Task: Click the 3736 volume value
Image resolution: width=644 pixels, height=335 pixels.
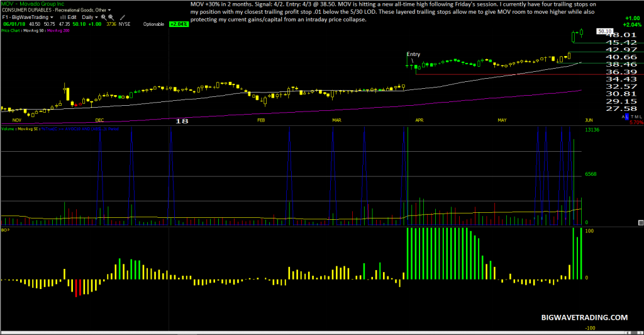Action: tap(111, 25)
